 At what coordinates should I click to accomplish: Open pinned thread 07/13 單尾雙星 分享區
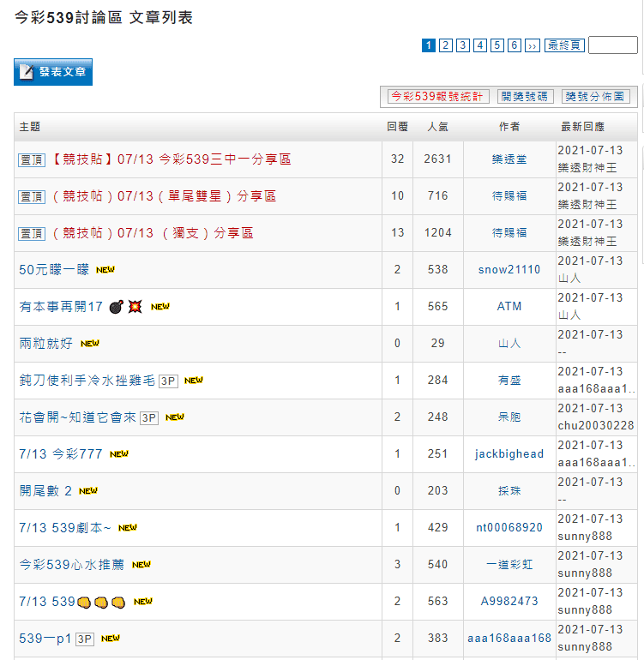(x=164, y=196)
